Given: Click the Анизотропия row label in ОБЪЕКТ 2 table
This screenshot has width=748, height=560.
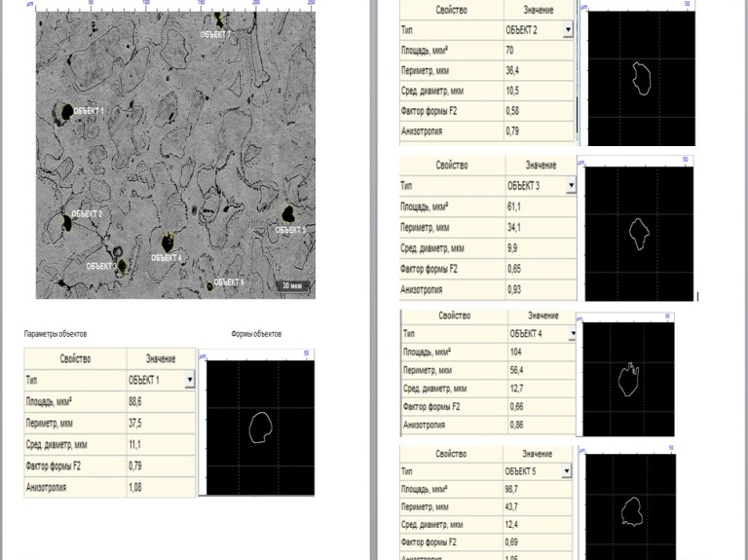Looking at the screenshot, I should click(422, 131).
